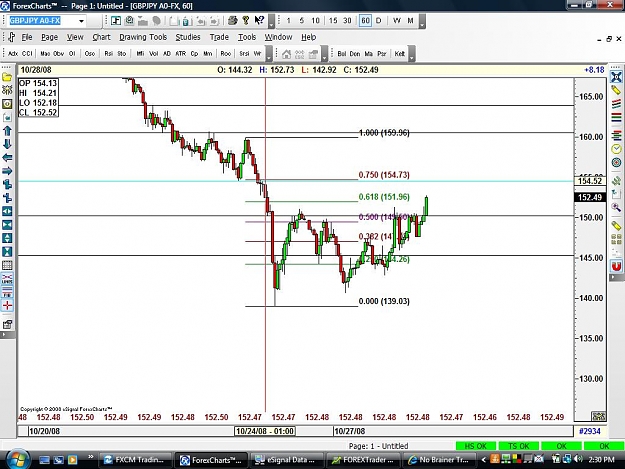Select the yellow highlighter line tool
The image size is (625, 469).
pos(616,90)
